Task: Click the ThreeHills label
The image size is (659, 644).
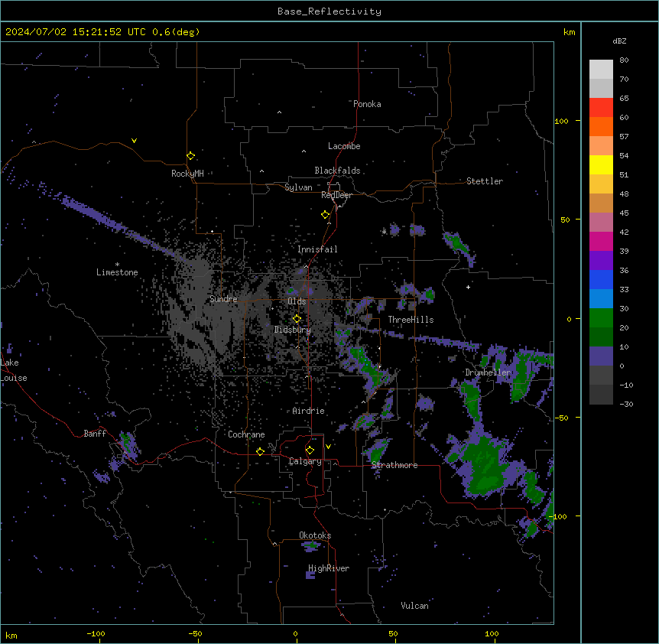Action: tap(411, 320)
